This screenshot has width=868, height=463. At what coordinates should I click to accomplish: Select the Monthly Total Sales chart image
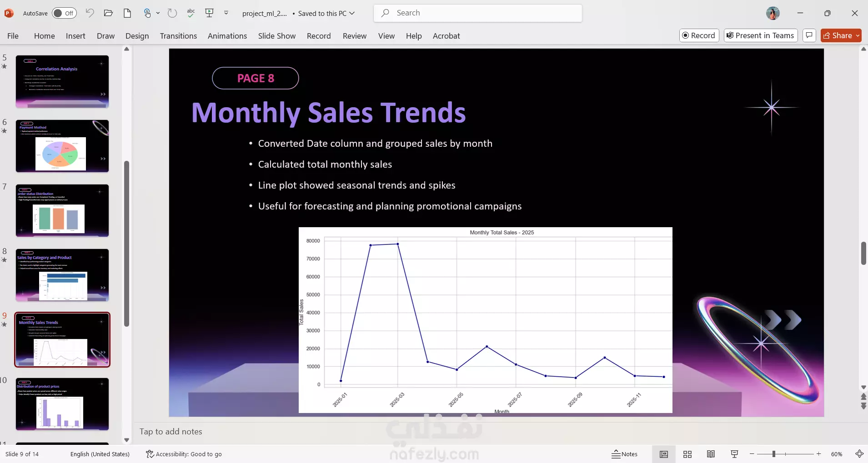pyautogui.click(x=485, y=320)
